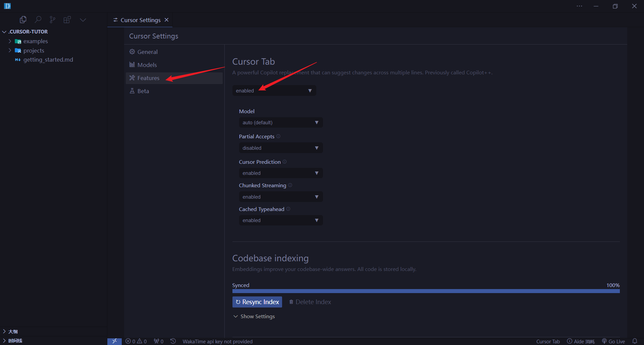
Task: Open the Model auto (default) dropdown
Action: (x=281, y=123)
